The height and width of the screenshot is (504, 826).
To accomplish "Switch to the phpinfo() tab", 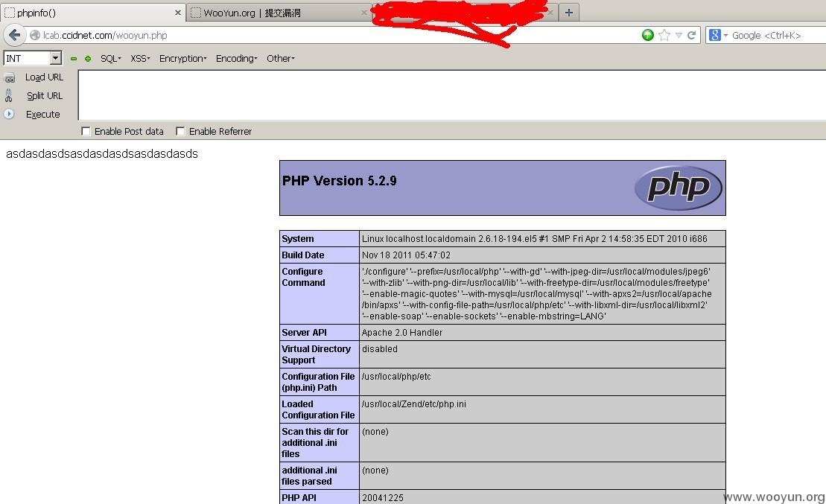I will click(92, 13).
